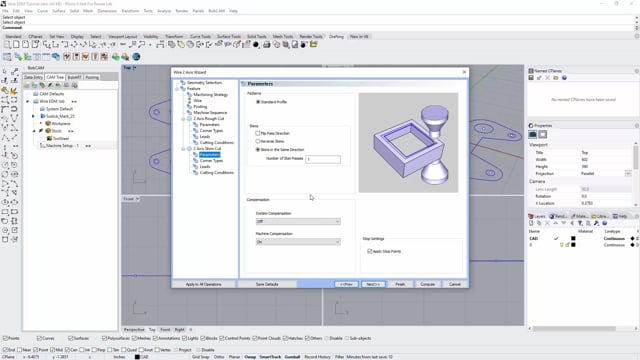Open the System Compensation dropdown
Screen dimensions: 640x360
point(298,222)
